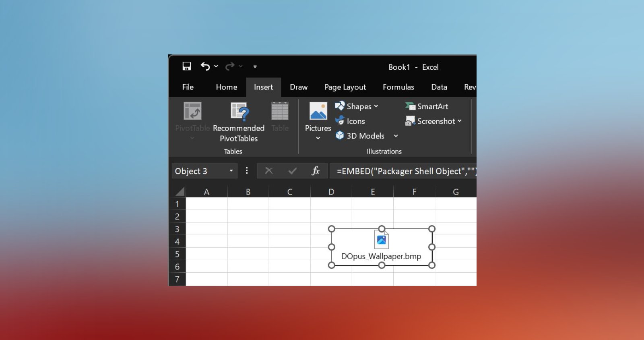Viewport: 644px width, 340px height.
Task: Expand the Name Box dropdown arrow
Action: (x=231, y=171)
